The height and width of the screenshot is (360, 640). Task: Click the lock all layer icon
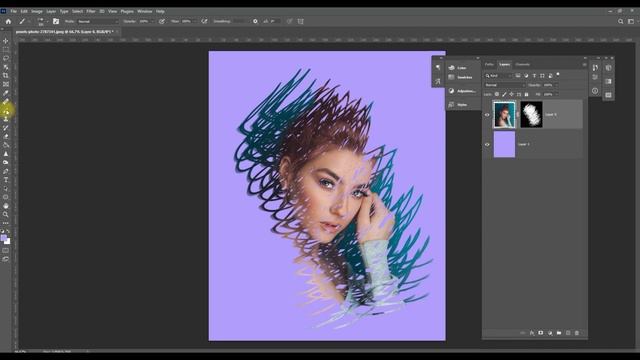(526, 94)
